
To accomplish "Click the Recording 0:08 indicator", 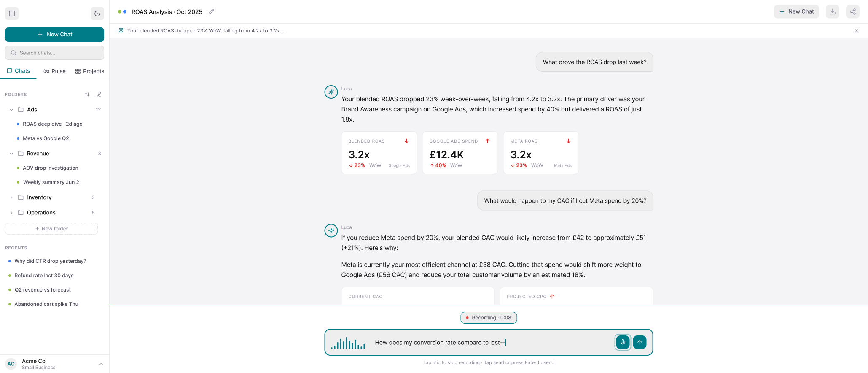I will pyautogui.click(x=489, y=318).
